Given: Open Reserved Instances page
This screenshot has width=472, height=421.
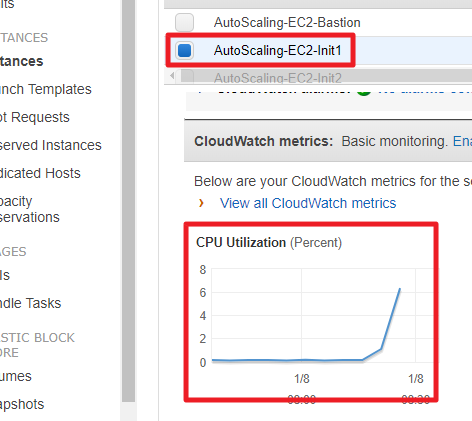Looking at the screenshot, I should tap(51, 145).
